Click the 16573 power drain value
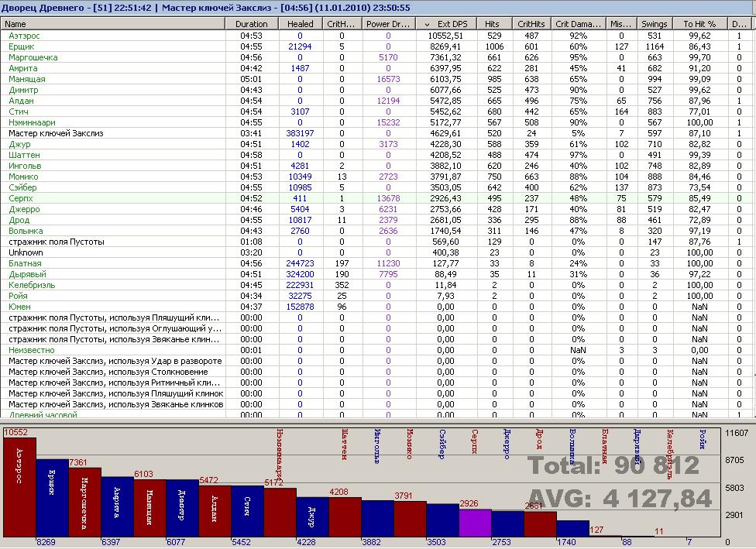Screen dimensions: 756x549 388,79
